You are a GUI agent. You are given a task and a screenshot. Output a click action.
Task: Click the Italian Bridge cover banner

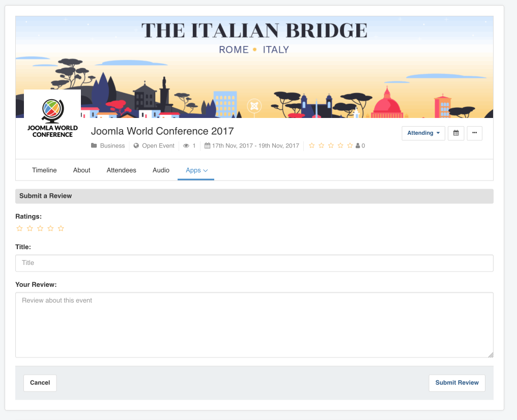(254, 67)
